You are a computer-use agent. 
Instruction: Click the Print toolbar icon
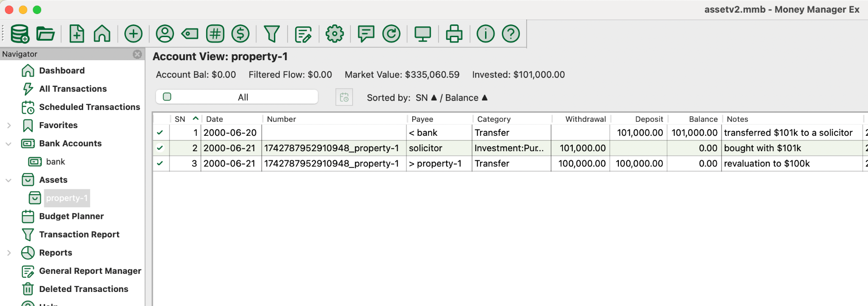click(454, 33)
